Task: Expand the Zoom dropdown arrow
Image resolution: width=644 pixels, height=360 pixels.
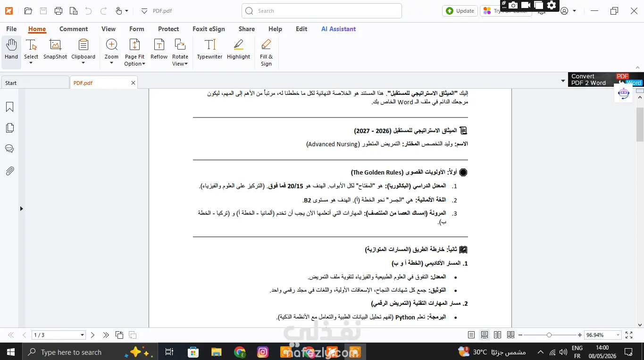Action: 112,63
